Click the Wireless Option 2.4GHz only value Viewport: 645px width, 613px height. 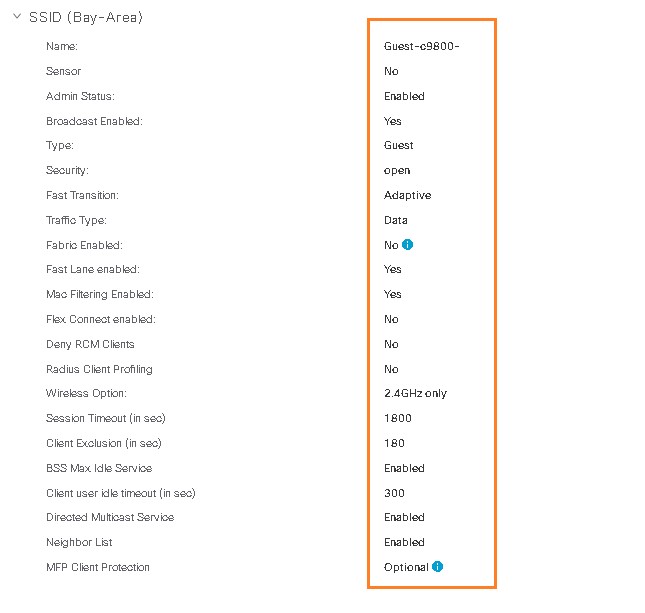(415, 393)
